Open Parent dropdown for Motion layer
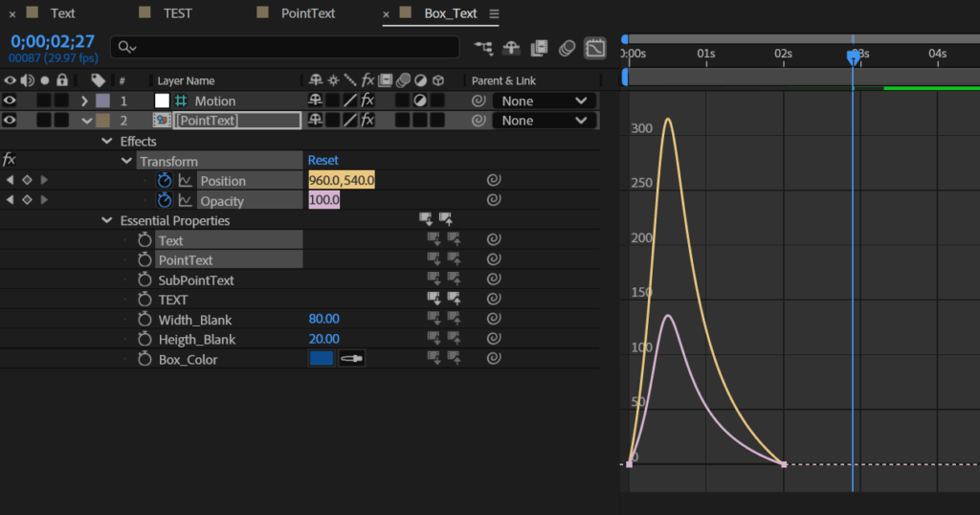 [x=545, y=101]
